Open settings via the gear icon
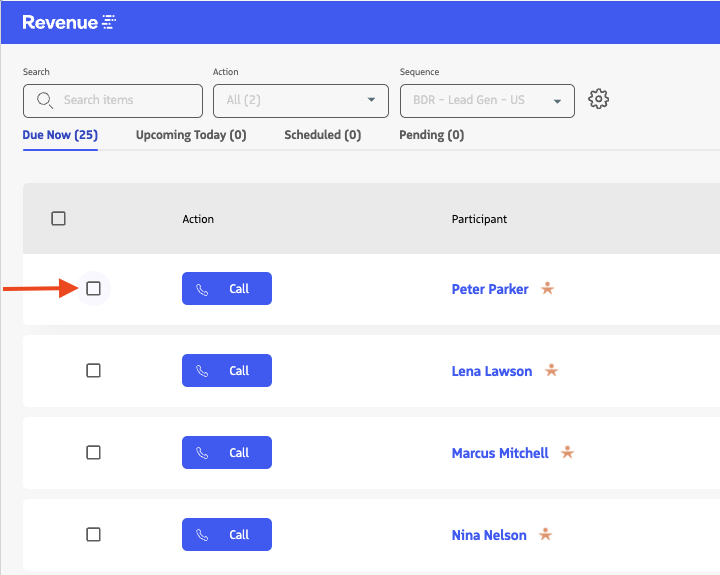The image size is (720, 575). 598,99
